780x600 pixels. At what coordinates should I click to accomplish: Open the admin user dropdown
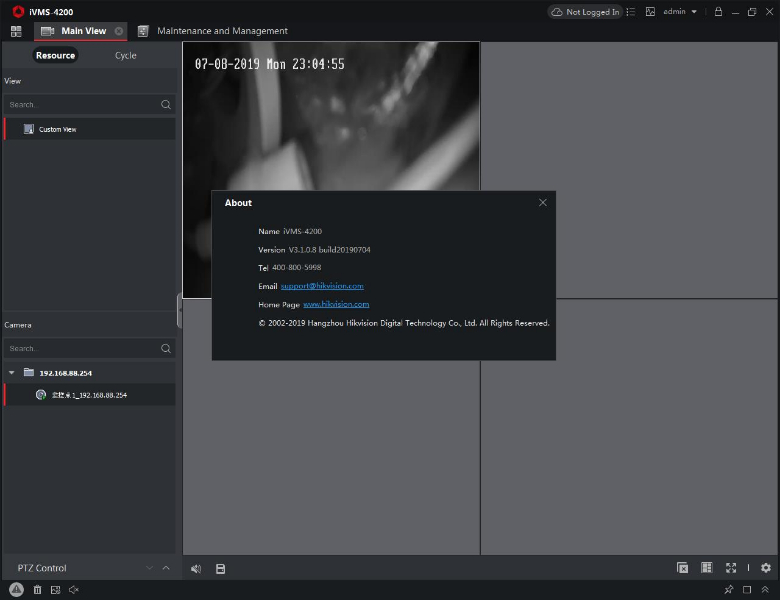[680, 11]
